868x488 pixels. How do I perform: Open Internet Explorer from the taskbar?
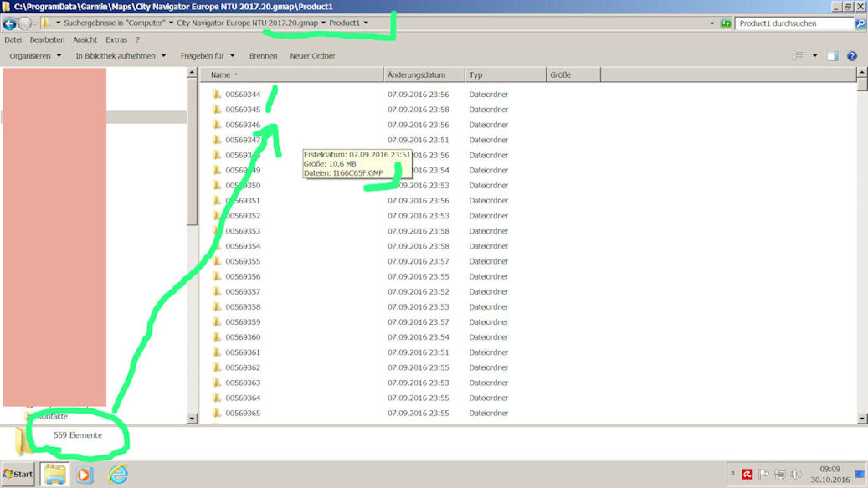(118, 474)
